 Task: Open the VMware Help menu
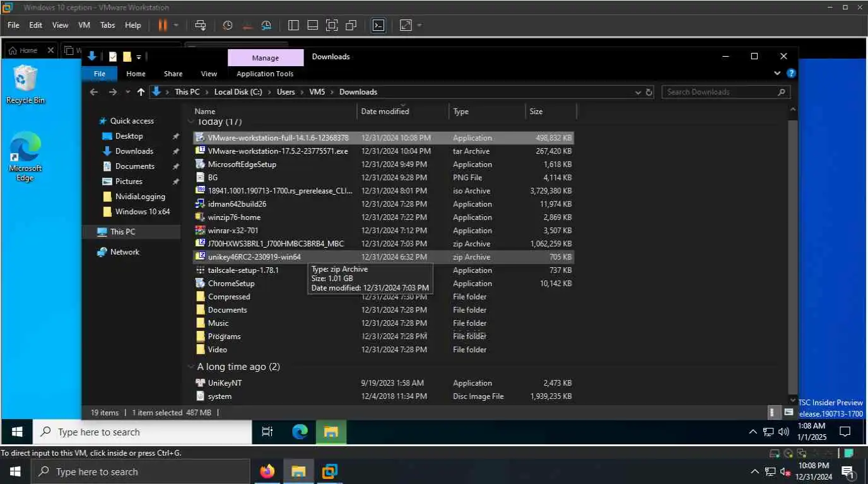[x=133, y=25]
